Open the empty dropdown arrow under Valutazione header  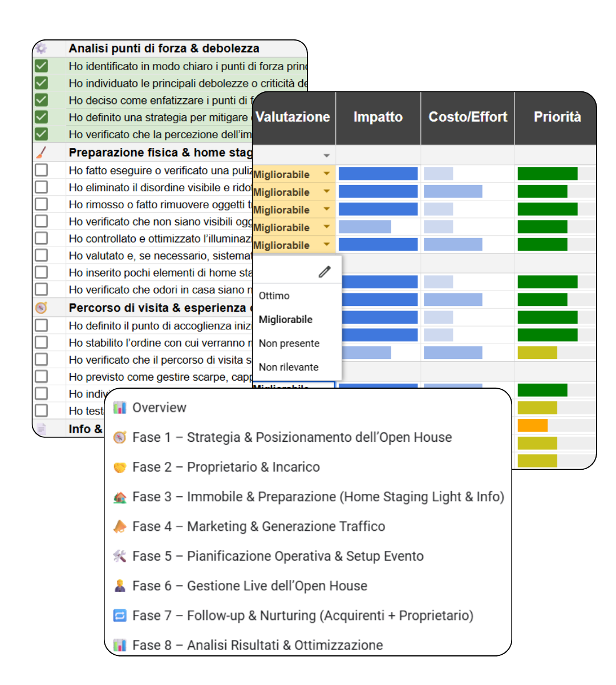tap(327, 155)
